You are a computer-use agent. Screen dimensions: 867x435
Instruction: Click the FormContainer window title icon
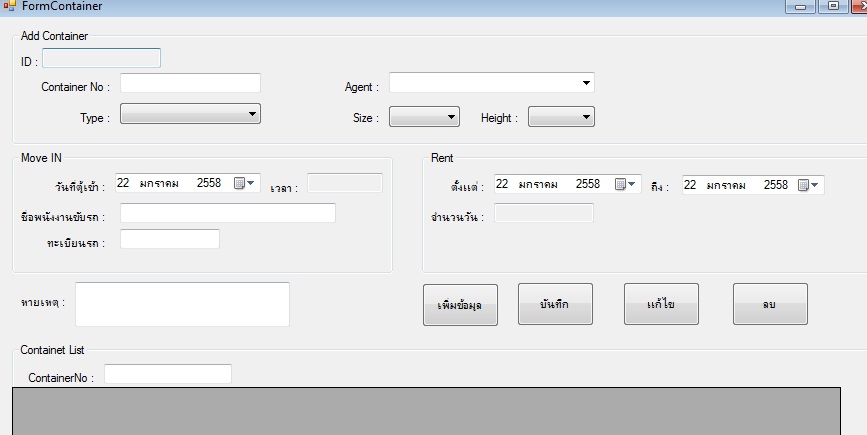coord(9,6)
